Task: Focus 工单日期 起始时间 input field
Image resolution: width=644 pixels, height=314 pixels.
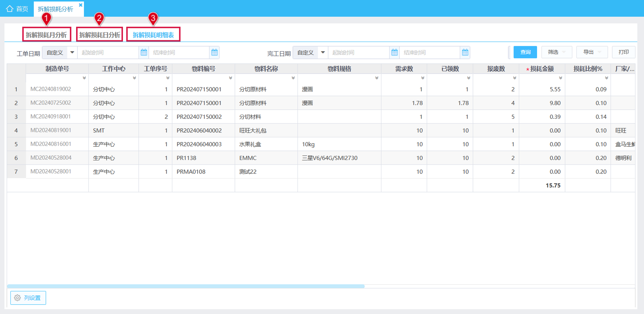Action: [x=108, y=52]
